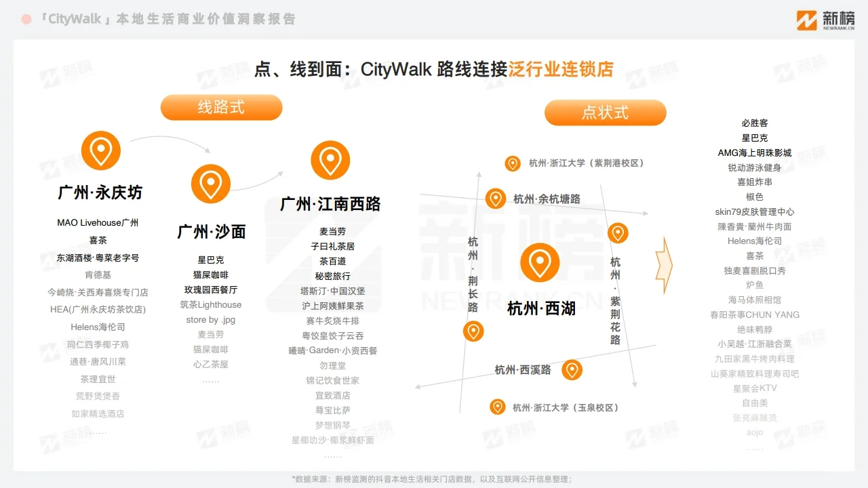868x488 pixels.
Task: Expand the large yellow arrow pointing right
Action: 663,264
